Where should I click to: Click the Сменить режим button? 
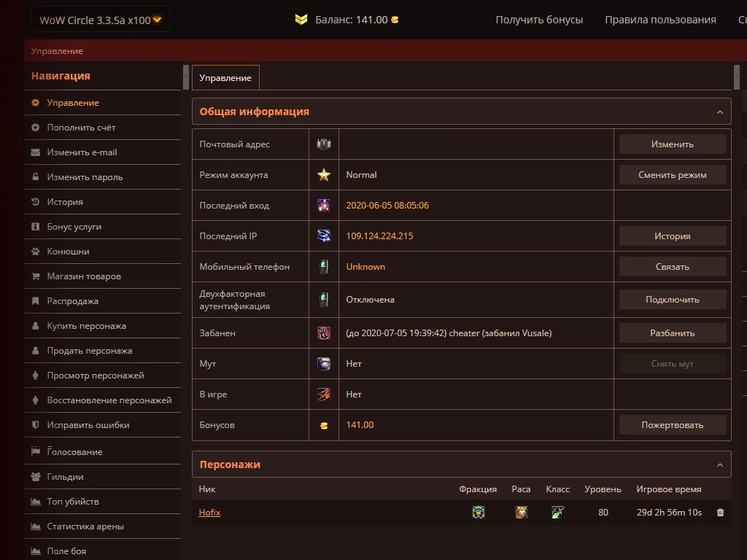tap(673, 175)
